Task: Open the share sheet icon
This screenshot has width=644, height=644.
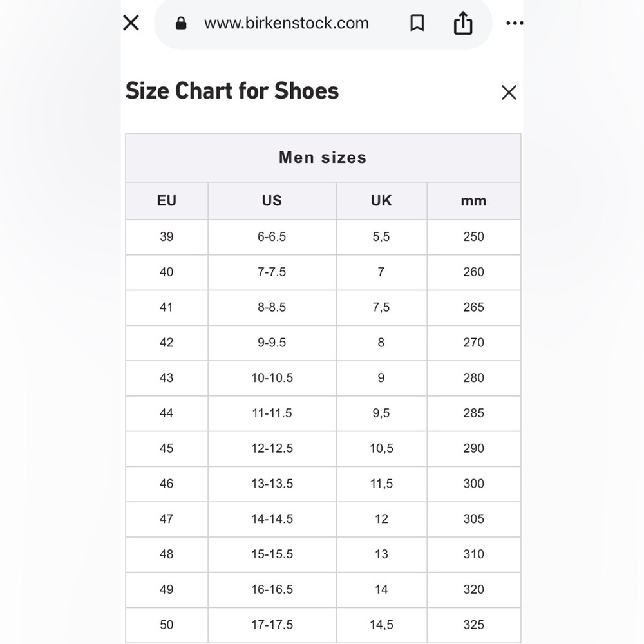Action: click(x=463, y=23)
